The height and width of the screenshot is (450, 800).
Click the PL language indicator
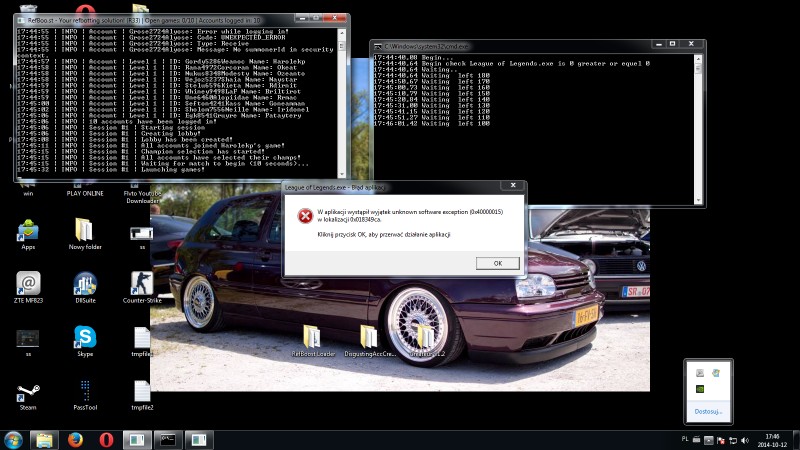685,439
